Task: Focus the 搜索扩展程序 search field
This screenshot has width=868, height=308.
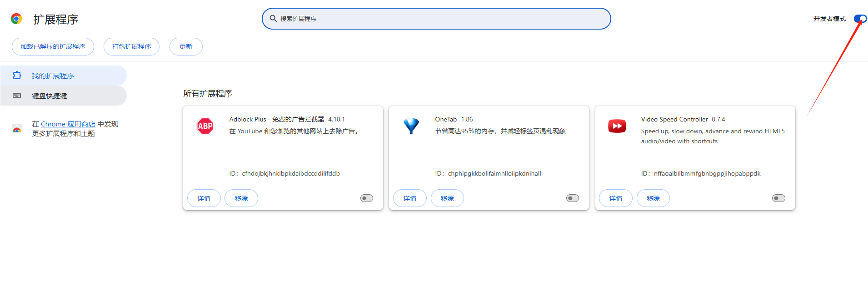Action: point(436,19)
